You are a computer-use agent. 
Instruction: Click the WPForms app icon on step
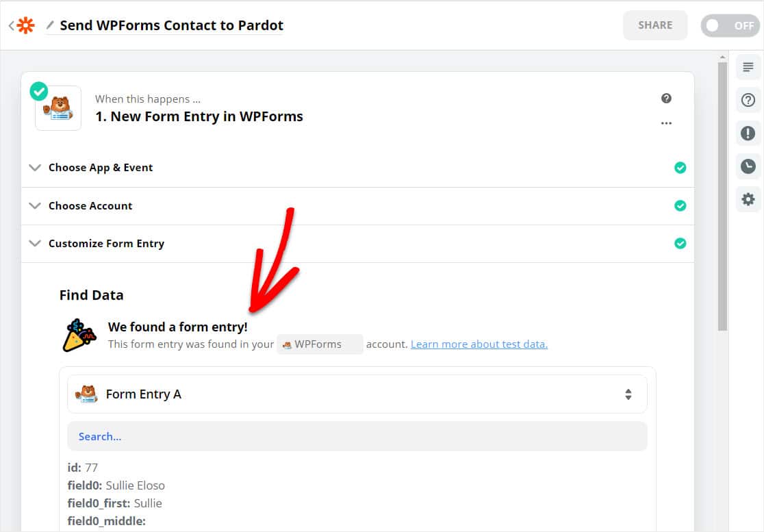point(58,108)
